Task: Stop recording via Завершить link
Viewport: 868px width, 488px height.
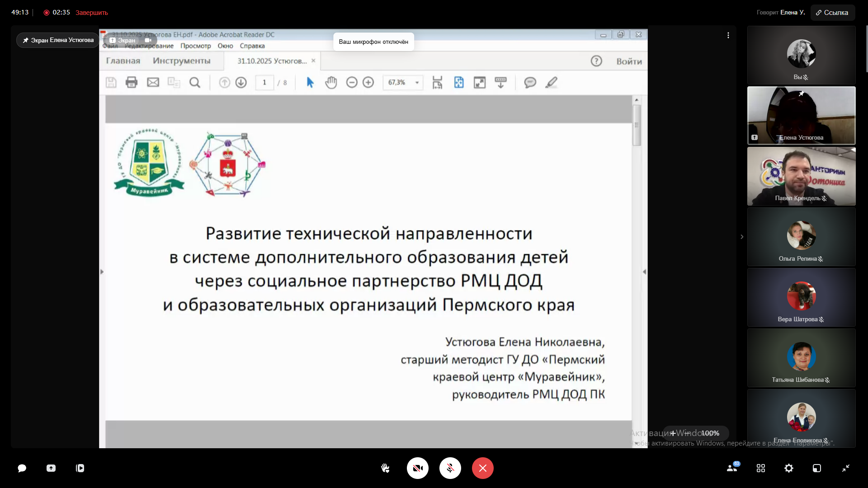Action: pos(92,13)
